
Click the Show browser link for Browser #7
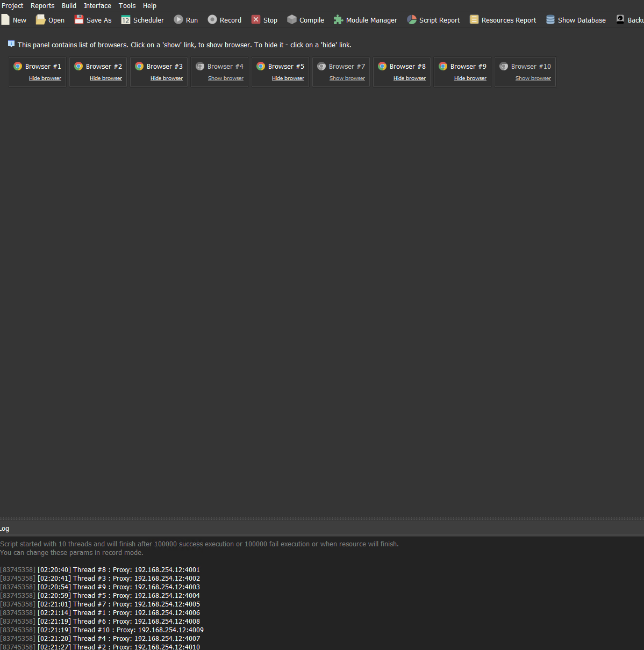pyautogui.click(x=347, y=78)
